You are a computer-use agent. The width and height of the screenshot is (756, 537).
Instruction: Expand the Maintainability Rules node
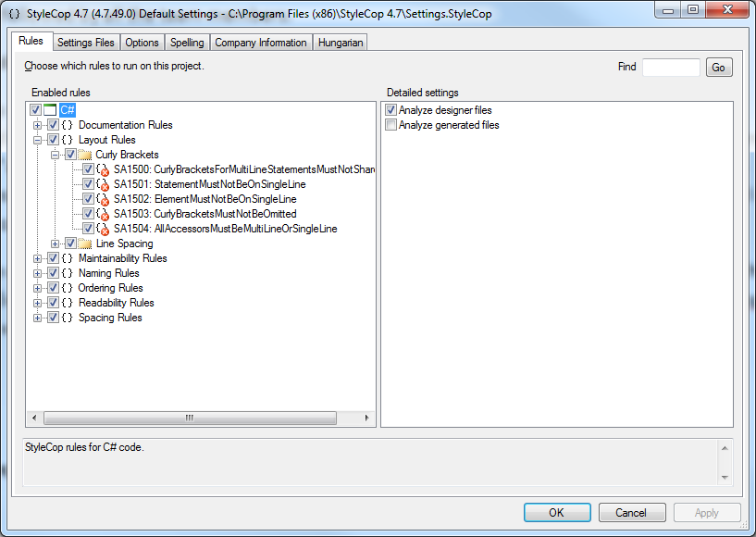coord(37,258)
